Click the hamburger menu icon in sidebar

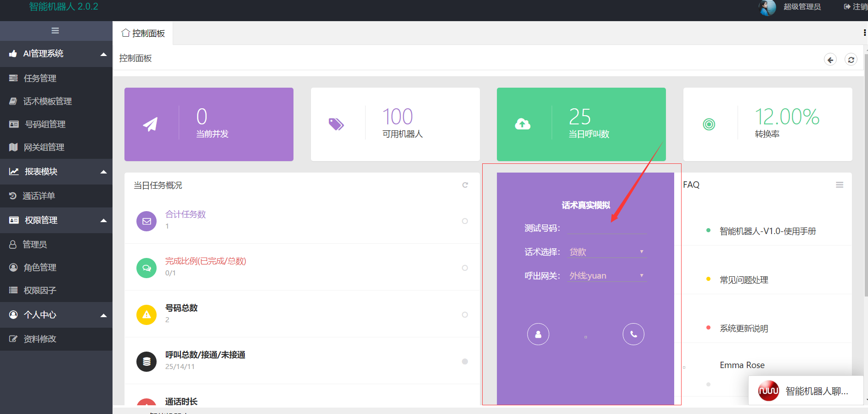coord(55,31)
